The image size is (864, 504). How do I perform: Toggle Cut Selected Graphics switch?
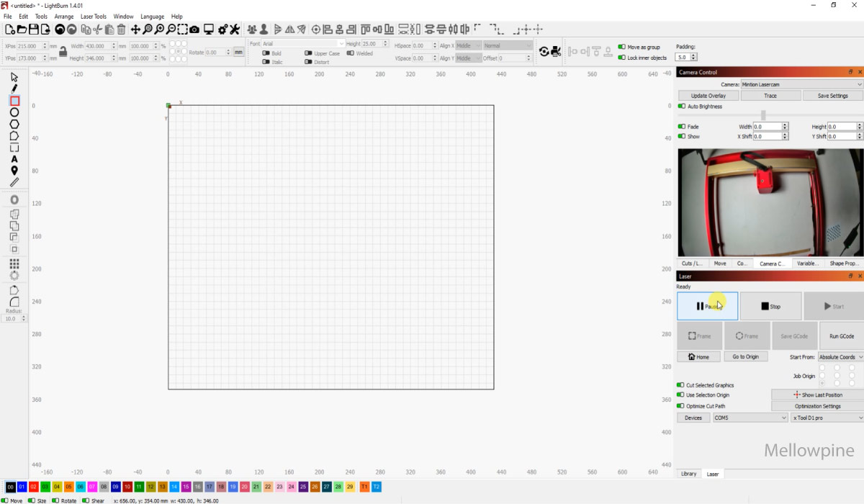coord(682,385)
